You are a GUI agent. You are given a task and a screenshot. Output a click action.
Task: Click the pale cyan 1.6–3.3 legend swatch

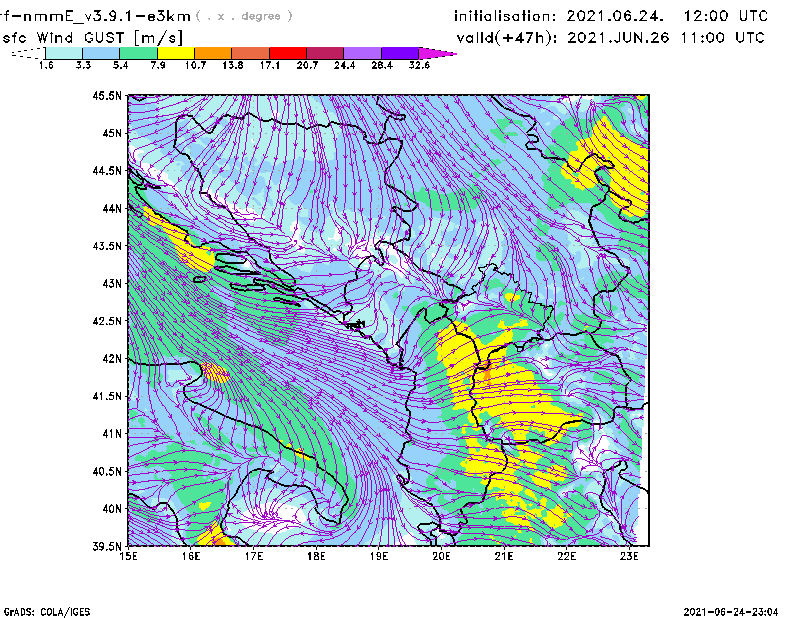pyautogui.click(x=64, y=53)
